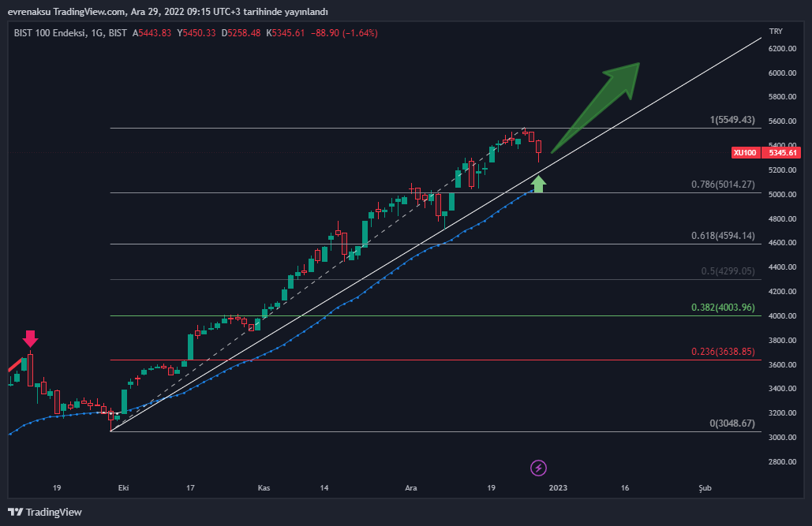Click the K5345.61 close value in header
Image resolution: width=812 pixels, height=526 pixels.
click(286, 33)
